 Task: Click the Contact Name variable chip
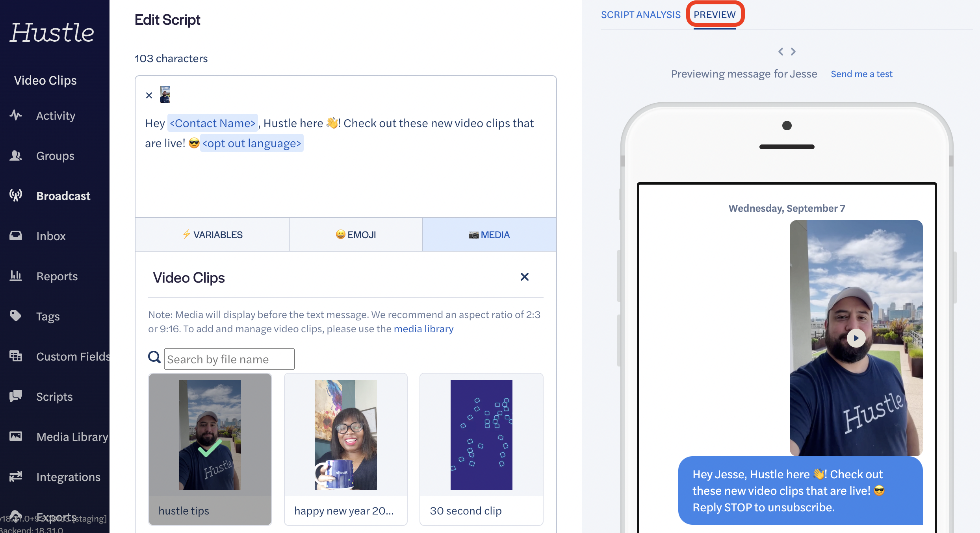(x=213, y=123)
